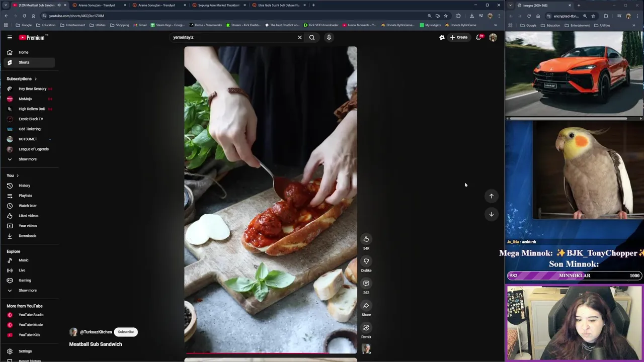Show more bookmarks in YouTube window
Viewport: 644px width, 362px height.
tap(496, 25)
